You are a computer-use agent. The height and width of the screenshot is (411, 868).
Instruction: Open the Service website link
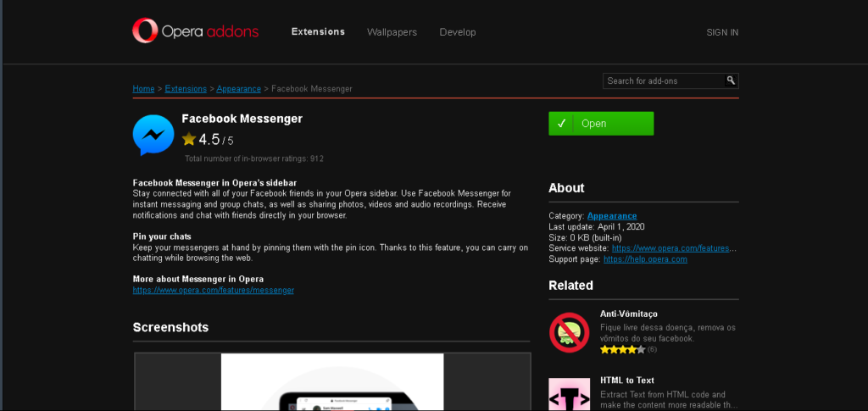(674, 248)
